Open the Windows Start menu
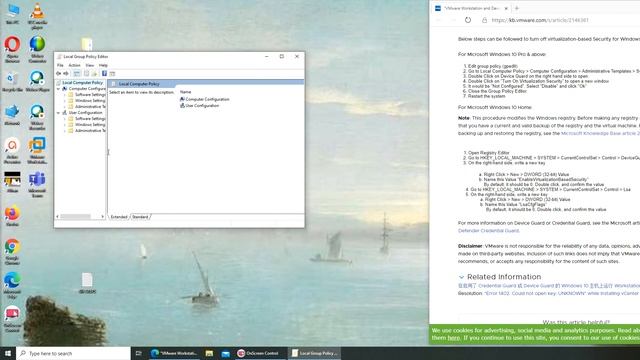The height and width of the screenshot is (360, 640). pyautogui.click(x=8, y=353)
